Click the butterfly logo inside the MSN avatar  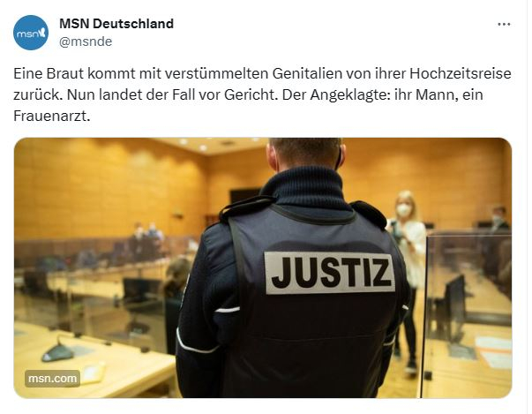point(41,32)
